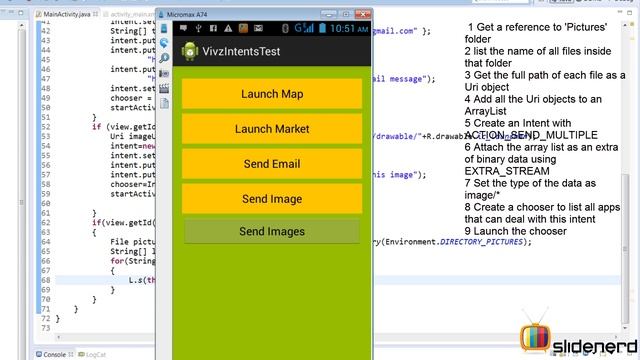Click the device icon in the Micromax A74 sidebar
The image size is (640, 360).
(x=164, y=28)
